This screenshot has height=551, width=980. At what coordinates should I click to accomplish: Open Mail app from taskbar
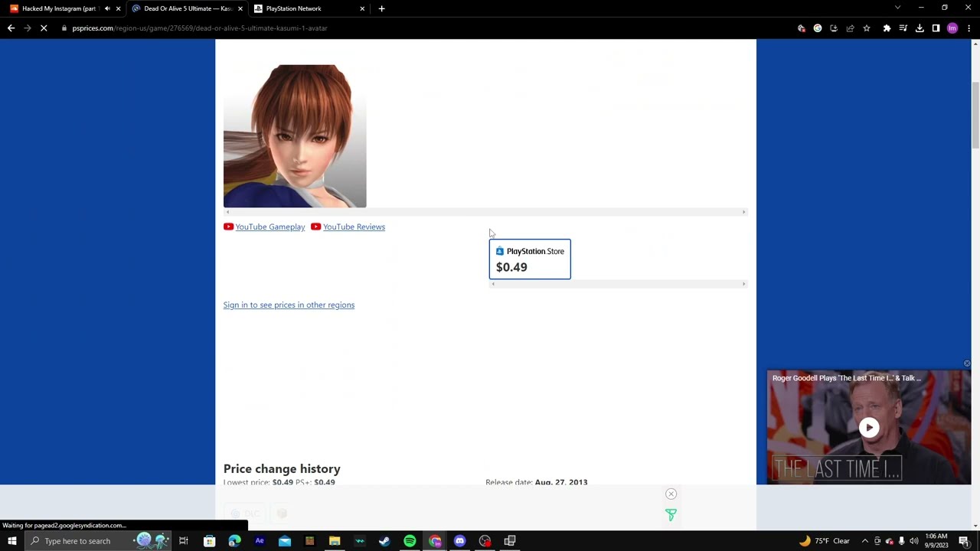[x=285, y=541]
